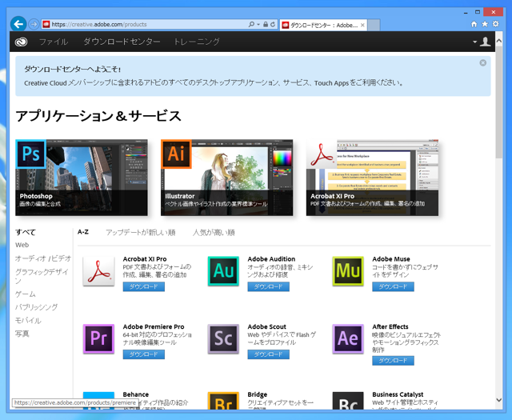This screenshot has height=420, width=512.
Task: Select the A-Z sort tab
Action: coord(83,232)
